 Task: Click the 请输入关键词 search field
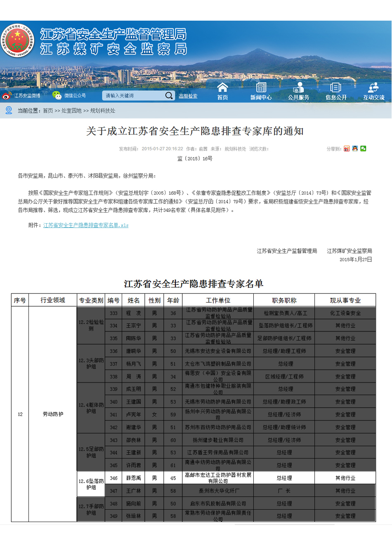[x=132, y=96]
